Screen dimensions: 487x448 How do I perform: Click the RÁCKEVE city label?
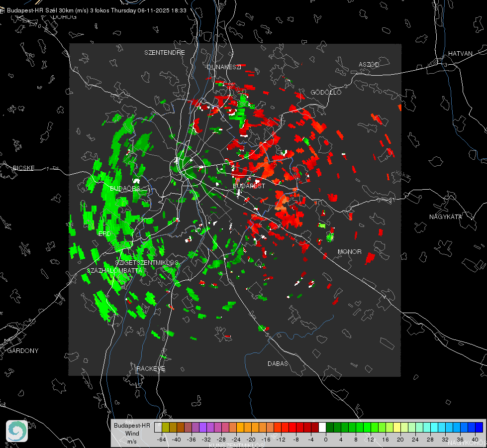(151, 369)
